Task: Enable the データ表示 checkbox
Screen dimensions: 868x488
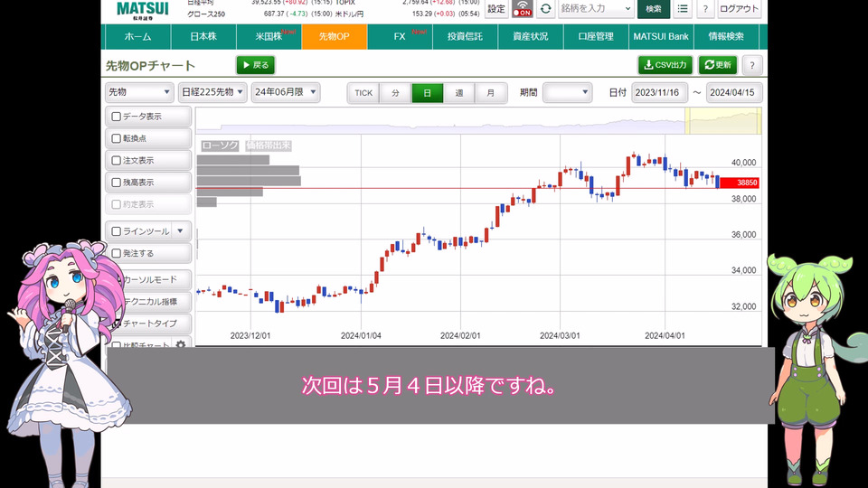Action: [117, 117]
